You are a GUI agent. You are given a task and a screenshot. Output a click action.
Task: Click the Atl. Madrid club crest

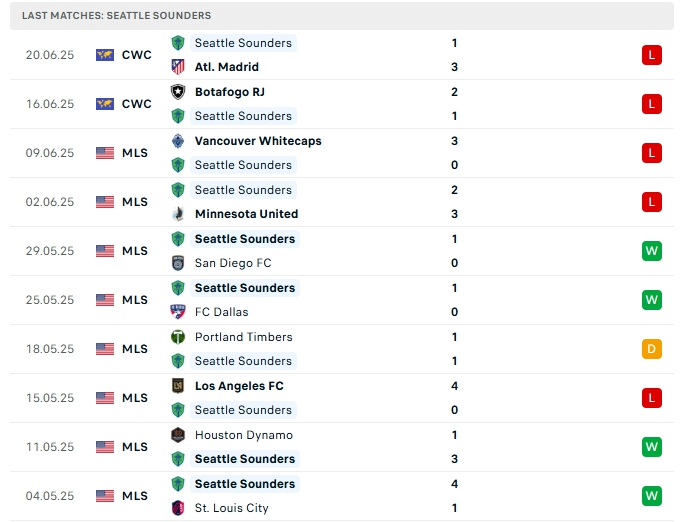tap(178, 67)
